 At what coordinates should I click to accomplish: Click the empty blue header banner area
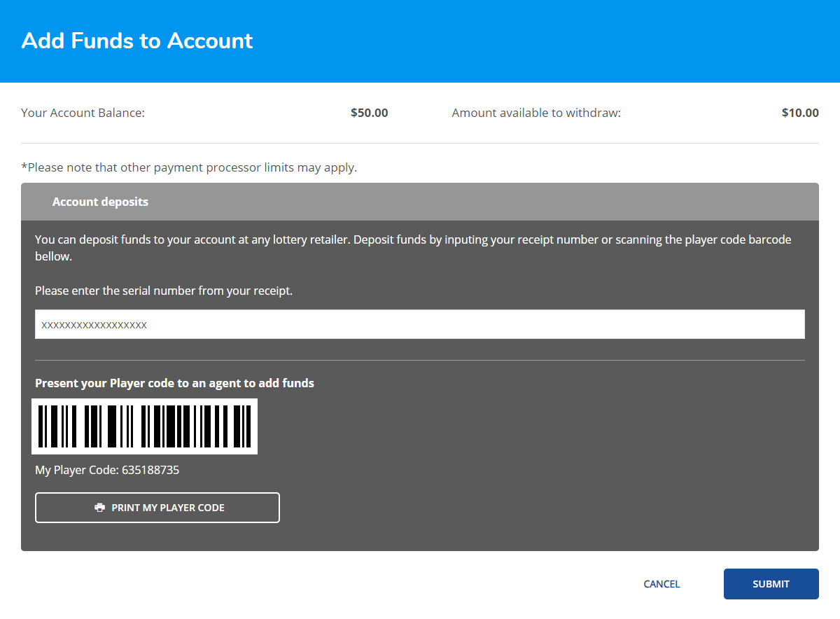point(560,41)
